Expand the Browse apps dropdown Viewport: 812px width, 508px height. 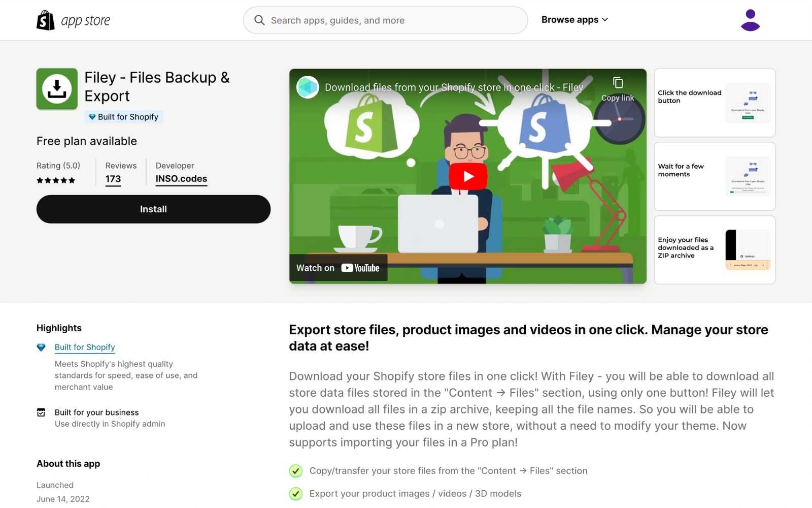pyautogui.click(x=574, y=20)
